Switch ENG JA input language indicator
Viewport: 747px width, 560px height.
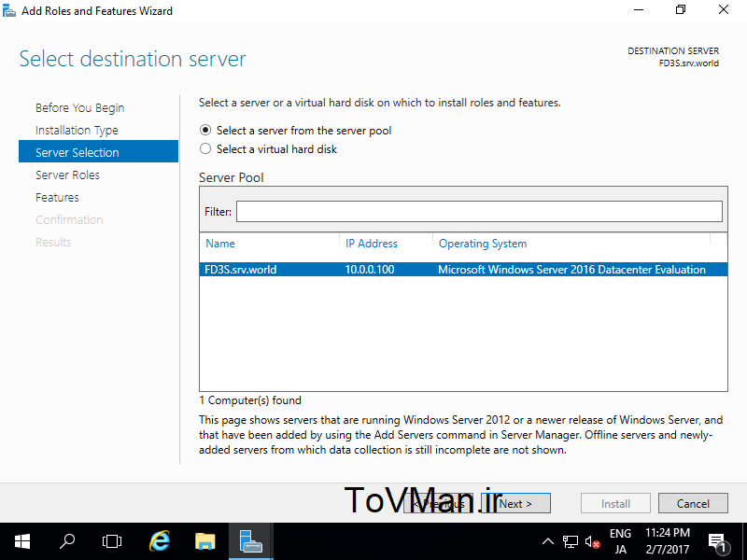pyautogui.click(x=620, y=541)
